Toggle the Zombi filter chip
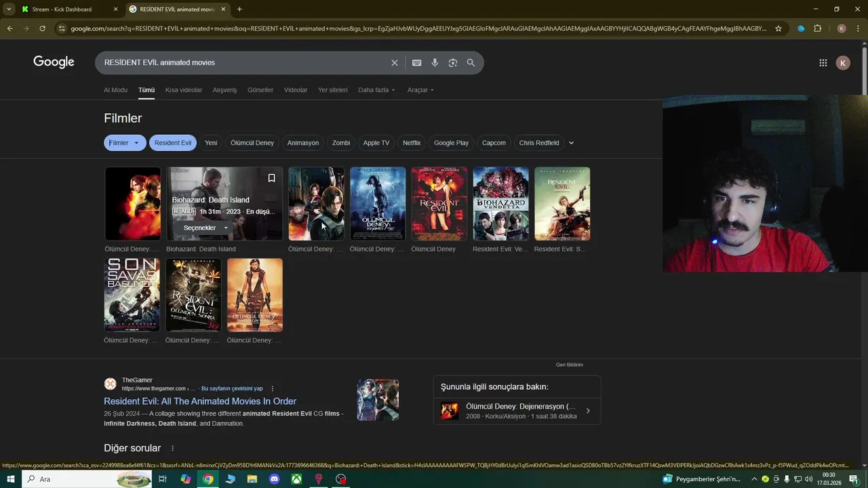This screenshot has height=488, width=868. [341, 143]
